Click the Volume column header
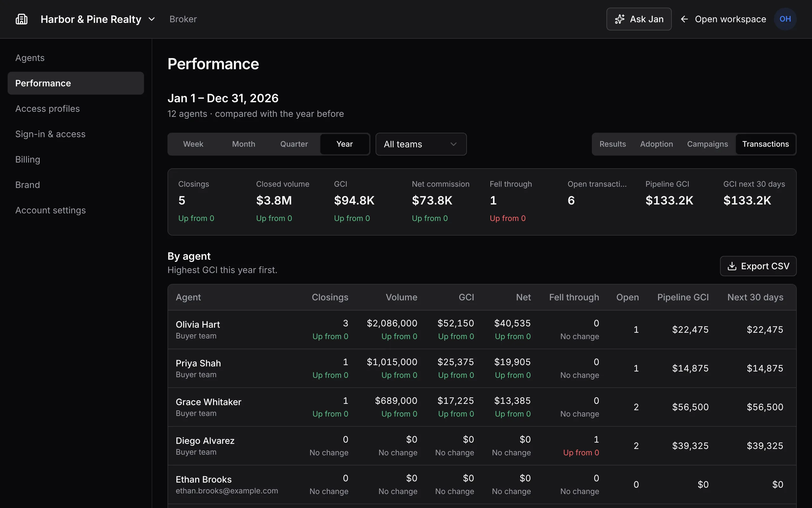The height and width of the screenshot is (508, 812). 401,297
